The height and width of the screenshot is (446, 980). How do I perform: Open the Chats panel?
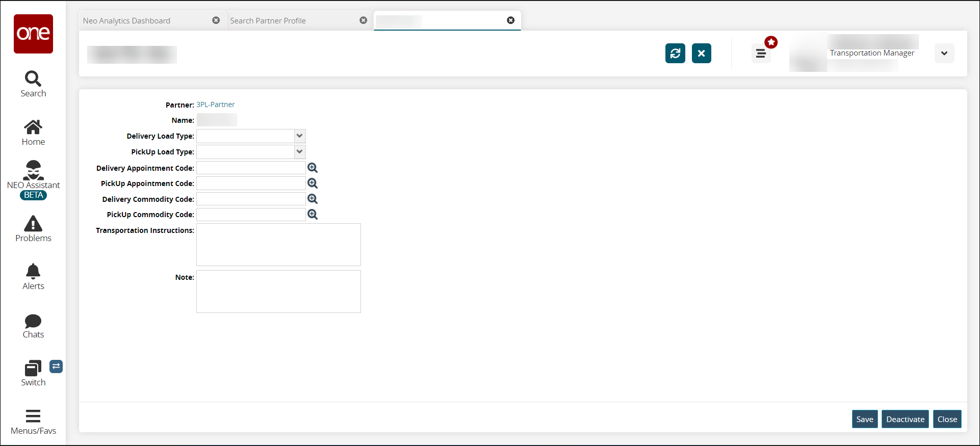click(33, 326)
